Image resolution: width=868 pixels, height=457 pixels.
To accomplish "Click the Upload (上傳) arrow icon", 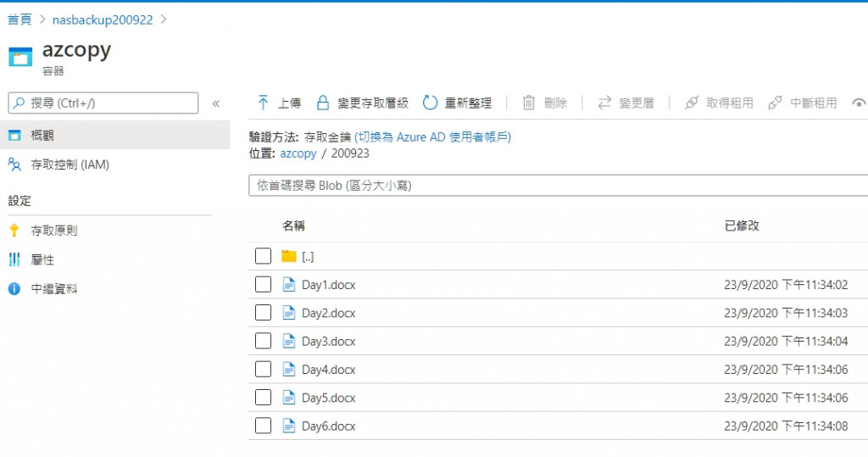I will pyautogui.click(x=263, y=103).
